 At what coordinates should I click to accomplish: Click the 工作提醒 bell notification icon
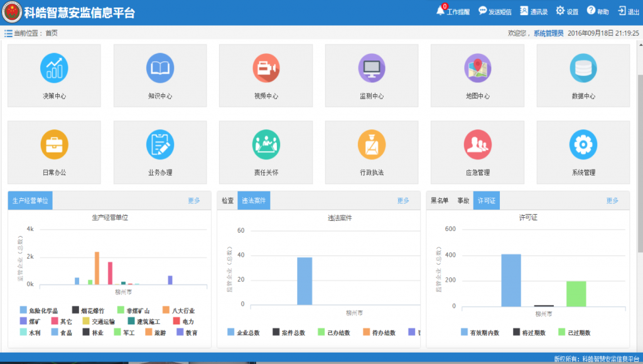point(440,11)
